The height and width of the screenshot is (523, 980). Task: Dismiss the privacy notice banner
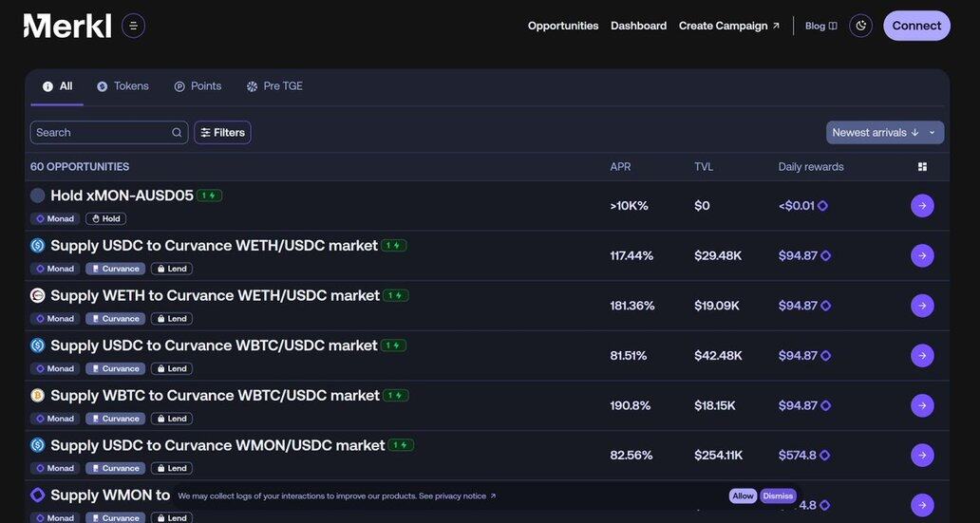pos(778,496)
